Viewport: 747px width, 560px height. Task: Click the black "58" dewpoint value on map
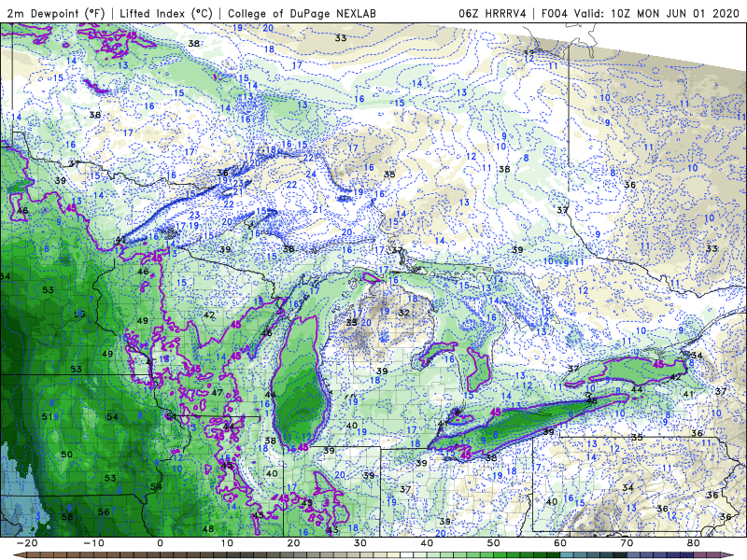tap(67, 517)
